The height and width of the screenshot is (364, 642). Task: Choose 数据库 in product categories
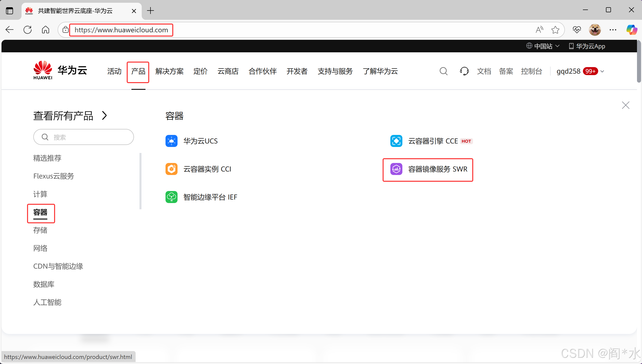pos(44,284)
